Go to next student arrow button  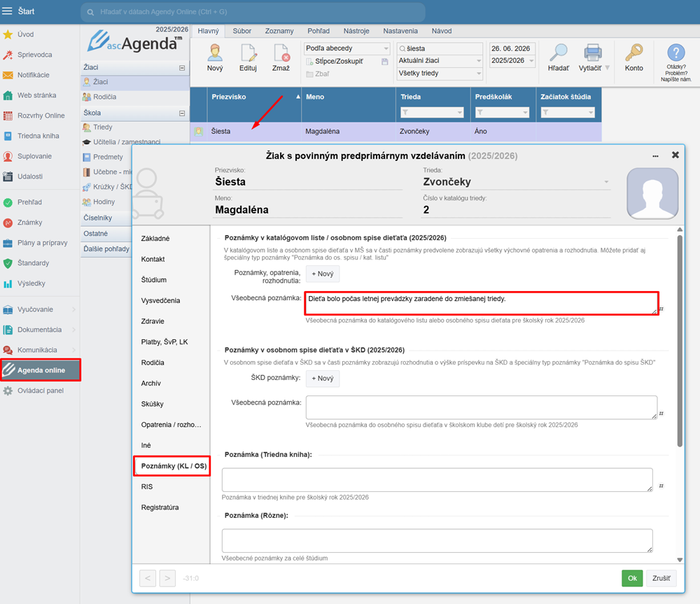(167, 578)
